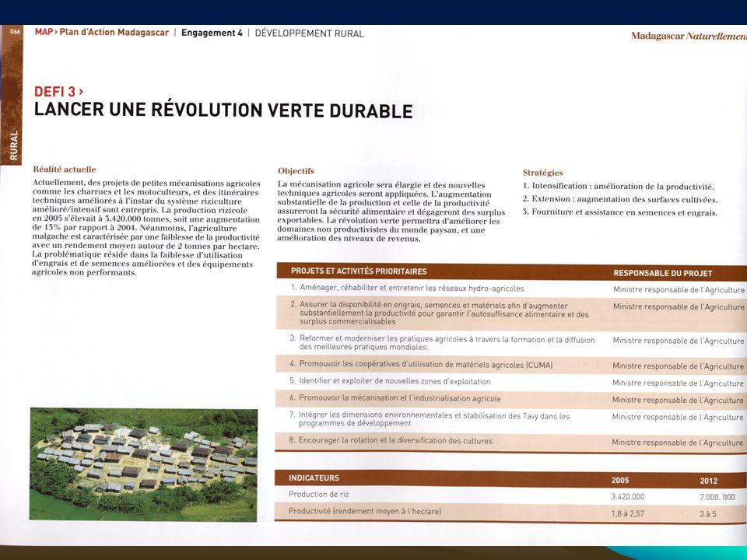This screenshot has height=560, width=747.
Task: Click the 'Réalité actuelle' heading
Action: (x=65, y=169)
